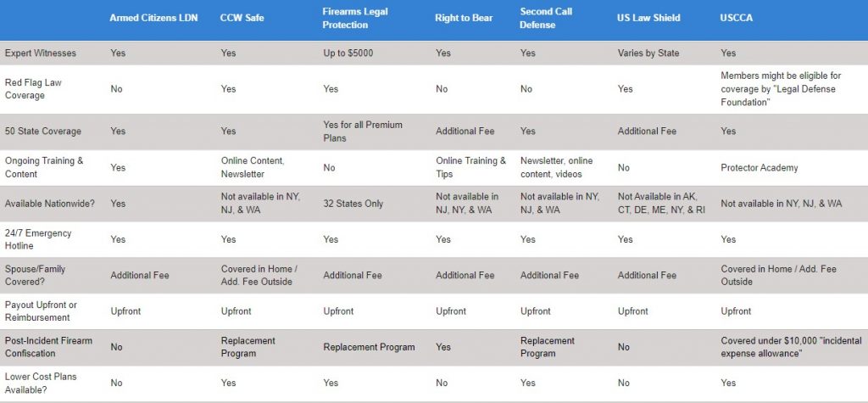
Task: Click the Right to Bear column header
Action: (x=464, y=18)
